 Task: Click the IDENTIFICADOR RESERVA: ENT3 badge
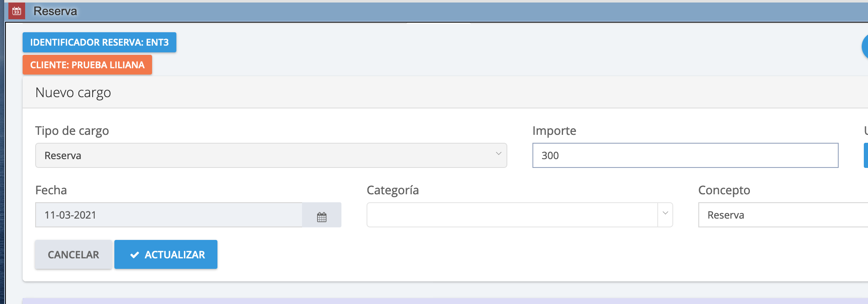[x=99, y=42]
